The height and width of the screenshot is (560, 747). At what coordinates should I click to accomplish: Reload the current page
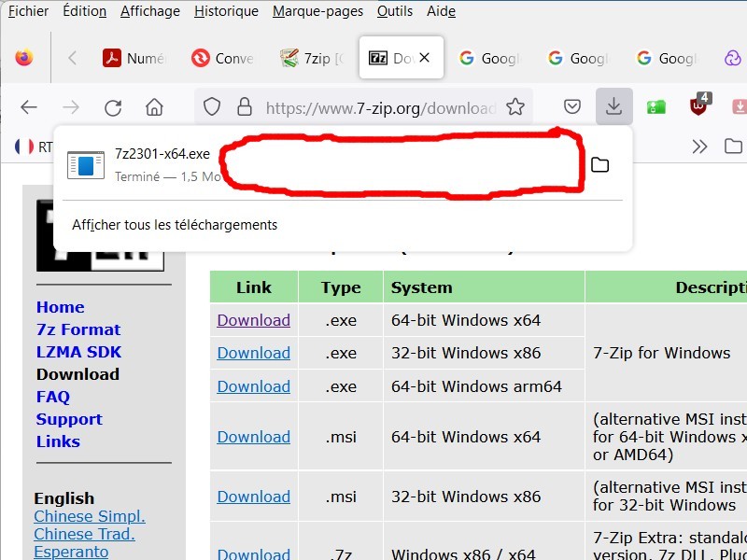[x=113, y=107]
